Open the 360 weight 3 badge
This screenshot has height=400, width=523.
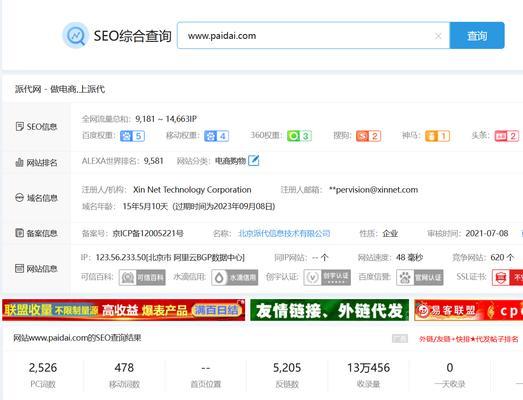[299, 136]
